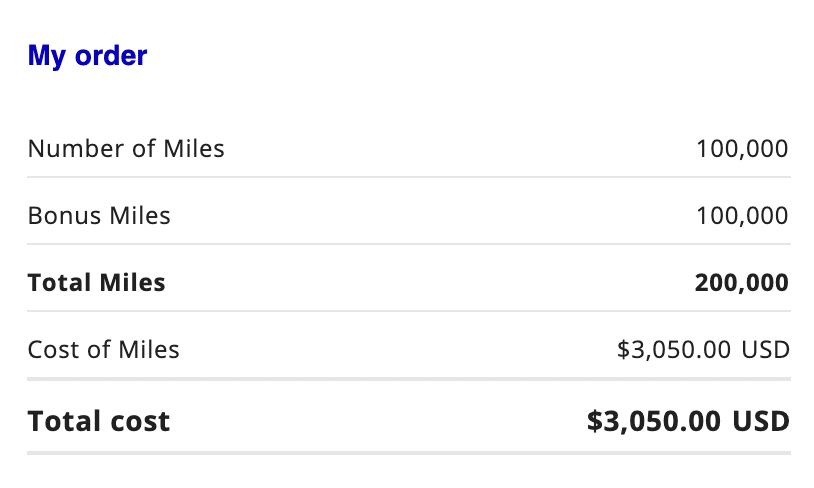Viewport: 814px width, 488px height.
Task: Click the divider line under Number of Miles row
Action: 408,177
